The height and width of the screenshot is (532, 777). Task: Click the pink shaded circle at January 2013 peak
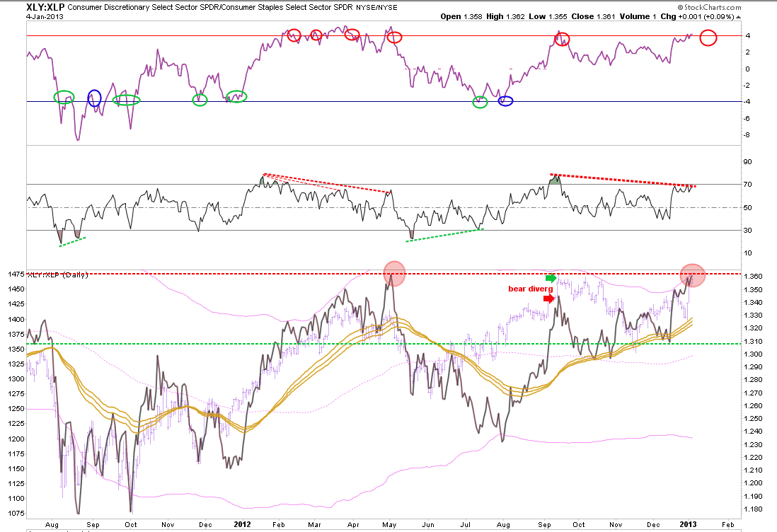click(x=692, y=275)
